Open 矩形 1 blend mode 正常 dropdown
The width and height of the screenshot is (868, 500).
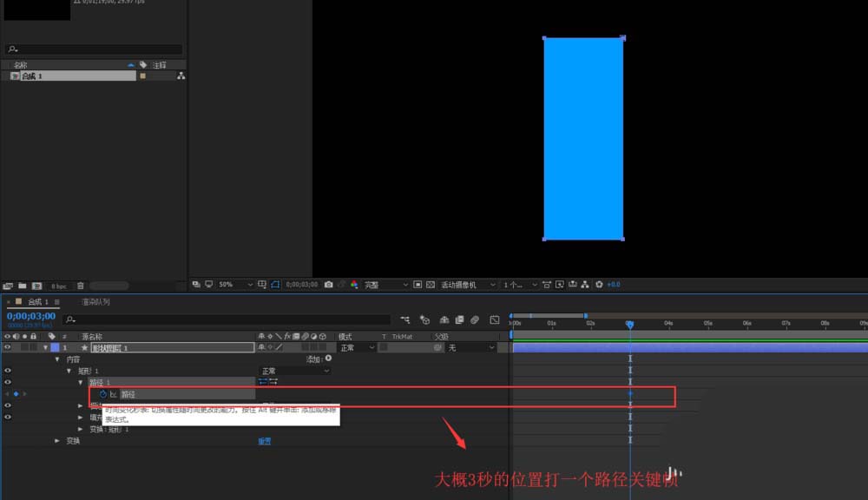(x=295, y=371)
